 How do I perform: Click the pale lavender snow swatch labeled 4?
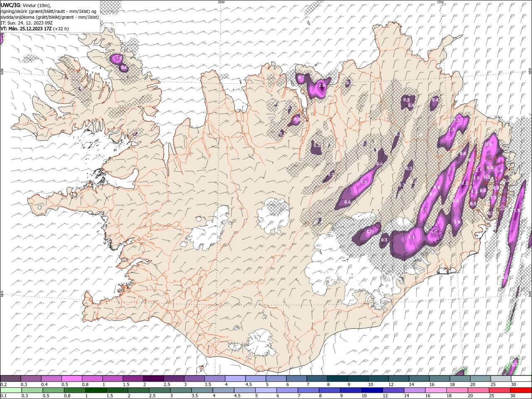pyautogui.click(x=235, y=379)
